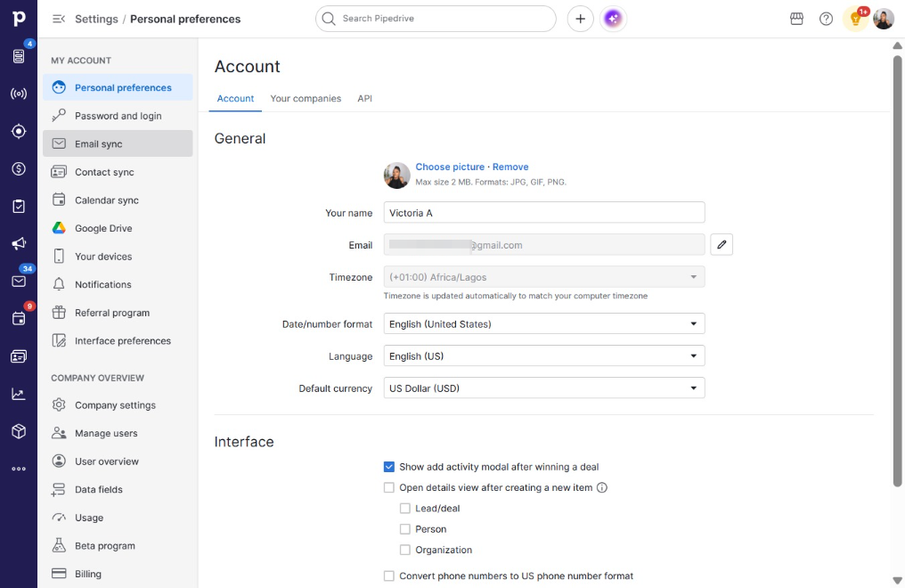This screenshot has width=905, height=588.
Task: Click the Settings breadcrumb link
Action: (x=96, y=19)
